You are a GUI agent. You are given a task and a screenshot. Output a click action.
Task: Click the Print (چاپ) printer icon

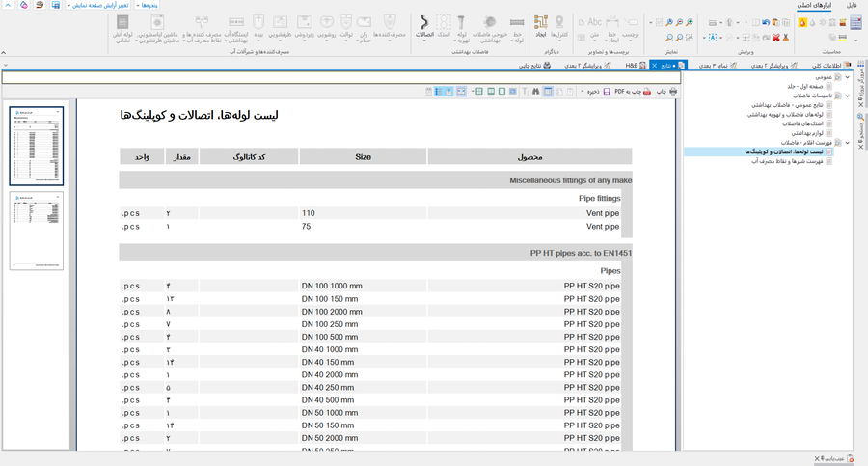pyautogui.click(x=672, y=91)
